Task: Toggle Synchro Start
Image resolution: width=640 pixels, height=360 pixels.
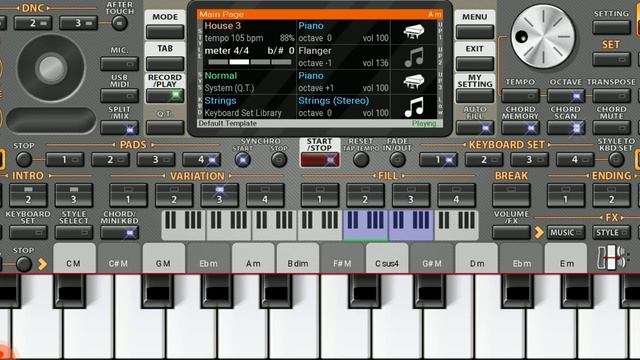Action: (242, 160)
